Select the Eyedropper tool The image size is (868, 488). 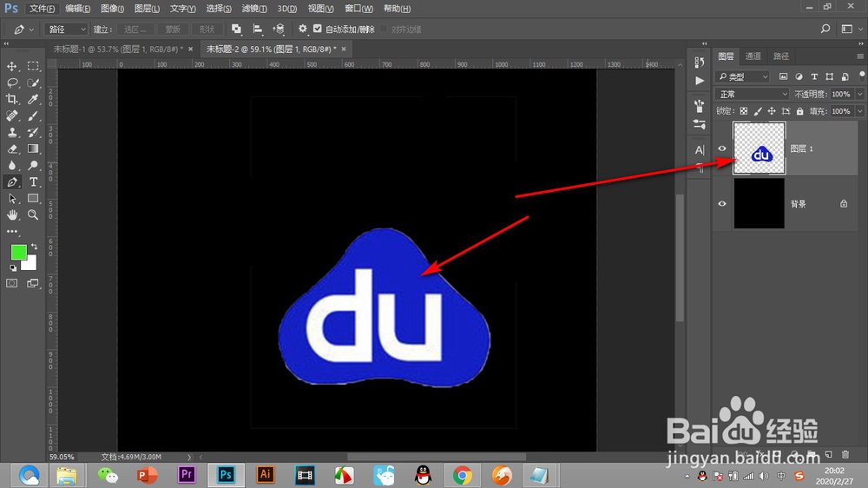click(33, 99)
